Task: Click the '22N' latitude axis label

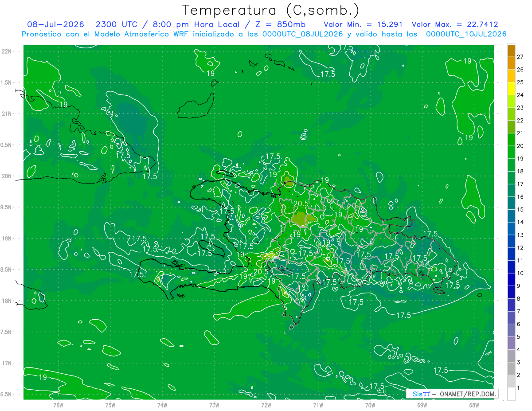Action: click(x=7, y=51)
